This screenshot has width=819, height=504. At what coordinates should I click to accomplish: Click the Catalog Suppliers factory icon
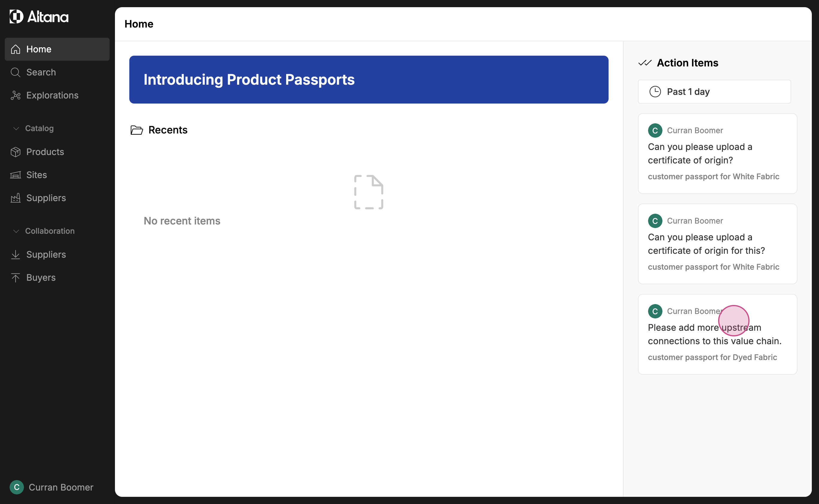click(16, 198)
